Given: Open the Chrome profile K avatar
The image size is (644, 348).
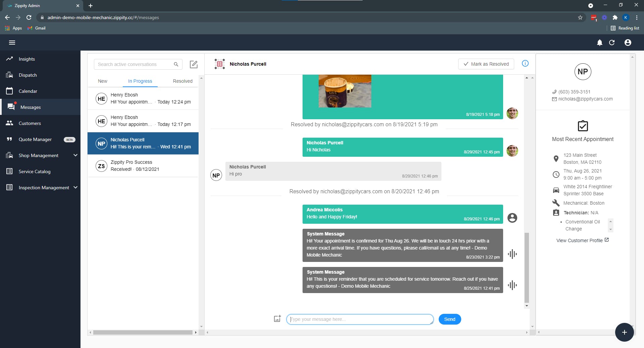Looking at the screenshot, I should coord(626,17).
